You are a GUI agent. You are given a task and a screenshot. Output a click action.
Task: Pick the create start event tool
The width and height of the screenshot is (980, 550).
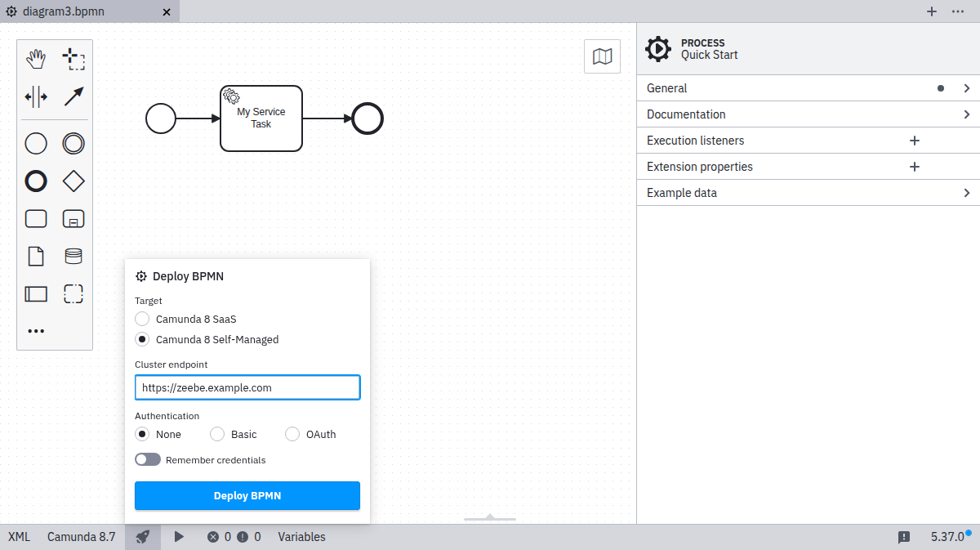coord(36,143)
